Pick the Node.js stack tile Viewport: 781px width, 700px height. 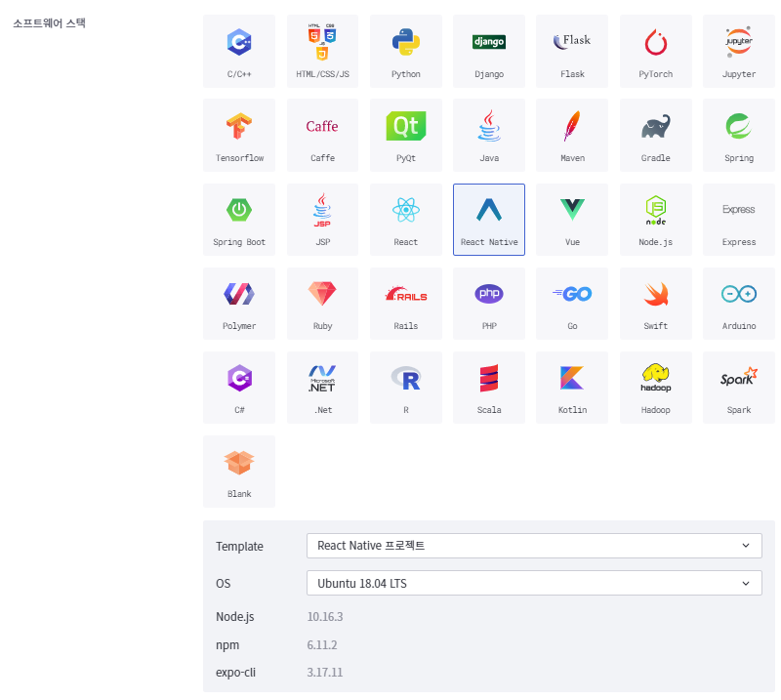(x=655, y=220)
